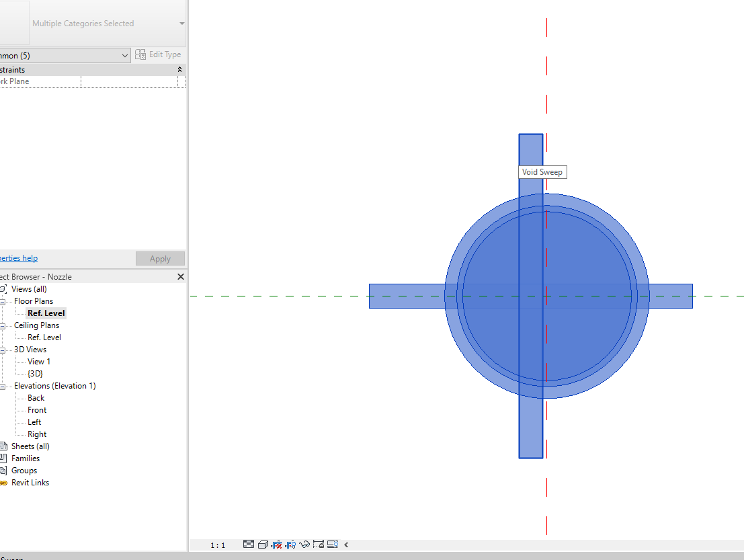Open the view scale 1:1 control
The height and width of the screenshot is (560, 744).
216,545
